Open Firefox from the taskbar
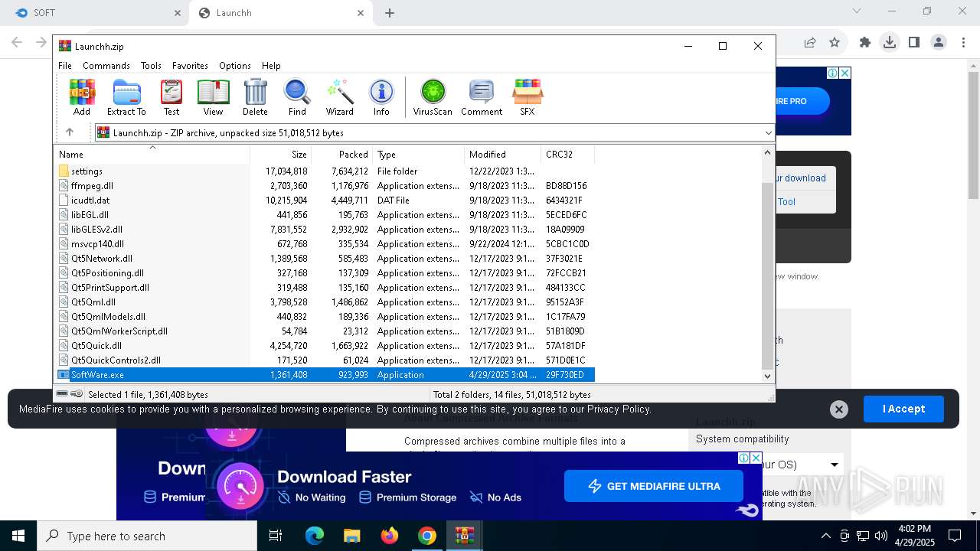The height and width of the screenshot is (551, 980). click(x=390, y=536)
